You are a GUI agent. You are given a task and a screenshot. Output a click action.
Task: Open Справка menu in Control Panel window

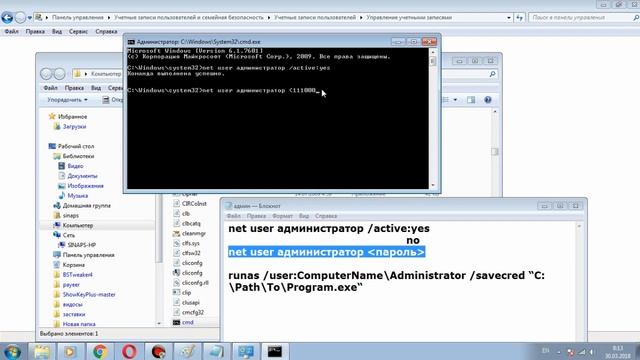[x=106, y=31]
